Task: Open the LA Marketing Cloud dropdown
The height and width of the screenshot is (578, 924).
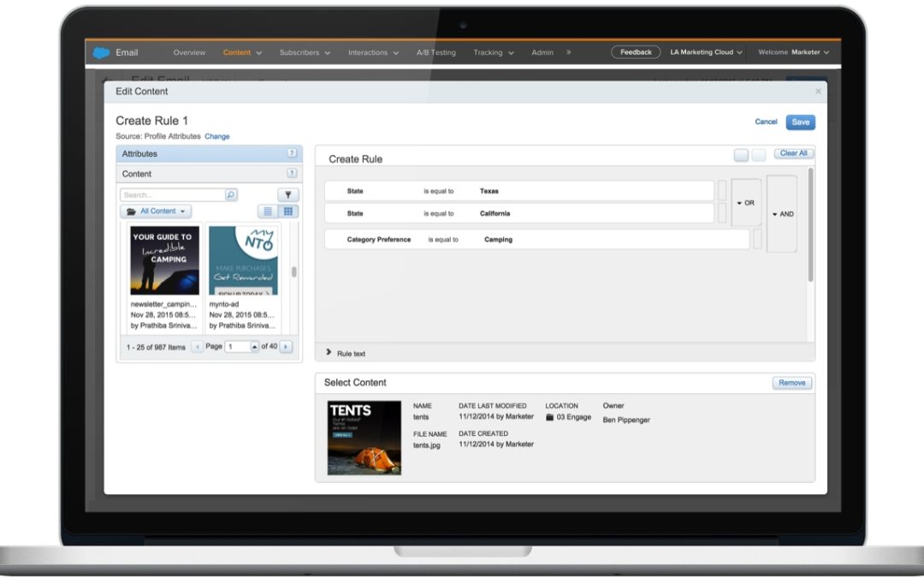Action: (x=706, y=52)
